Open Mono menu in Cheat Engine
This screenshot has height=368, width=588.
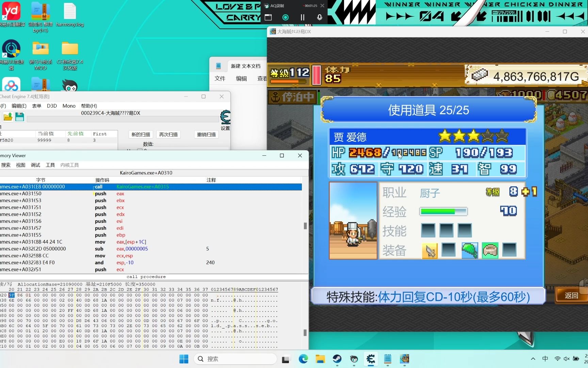coord(69,106)
